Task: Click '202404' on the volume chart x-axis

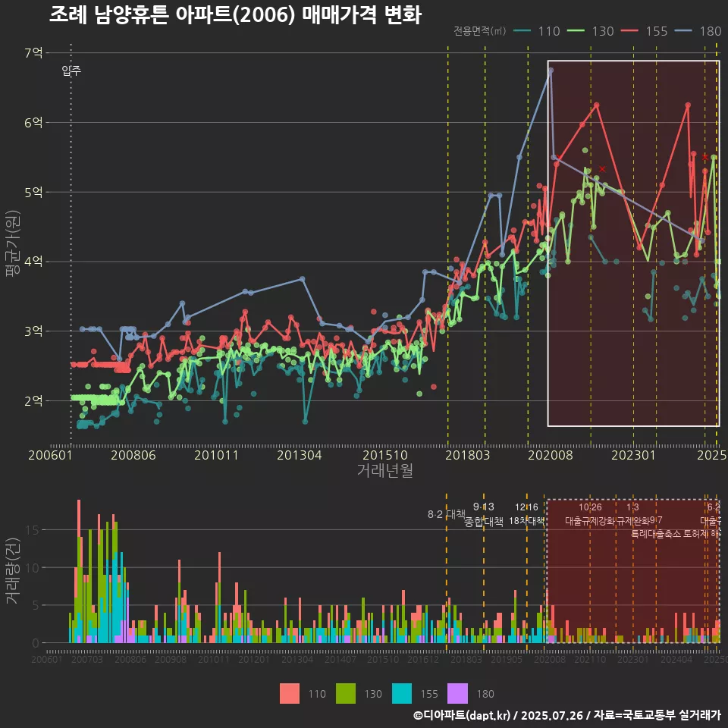Action: (676, 659)
